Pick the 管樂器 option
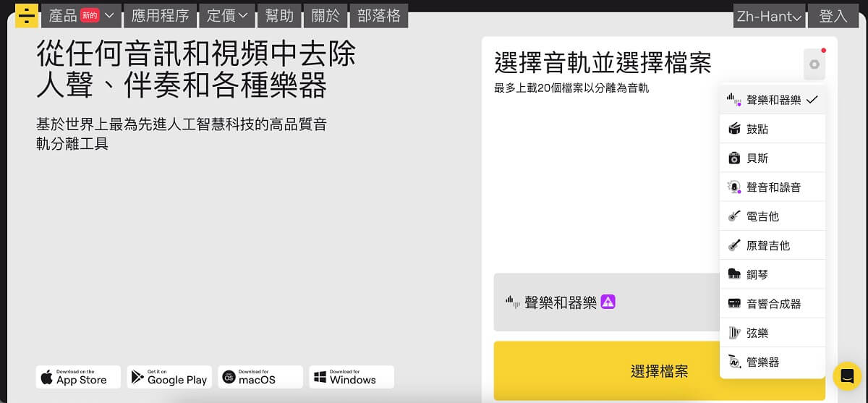The width and height of the screenshot is (868, 403). (x=773, y=362)
